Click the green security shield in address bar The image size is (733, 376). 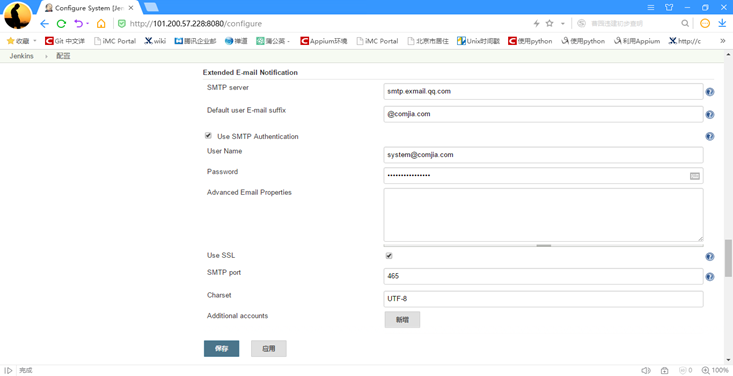122,23
